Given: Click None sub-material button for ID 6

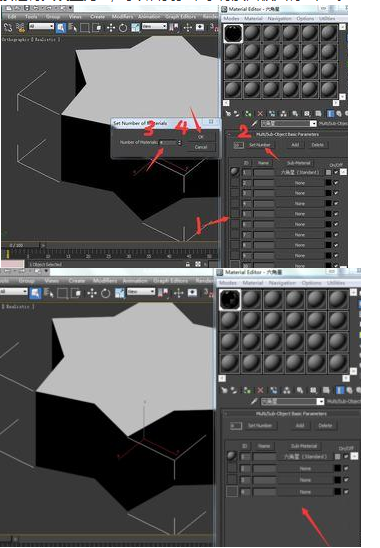Looking at the screenshot, I should 300,224.
